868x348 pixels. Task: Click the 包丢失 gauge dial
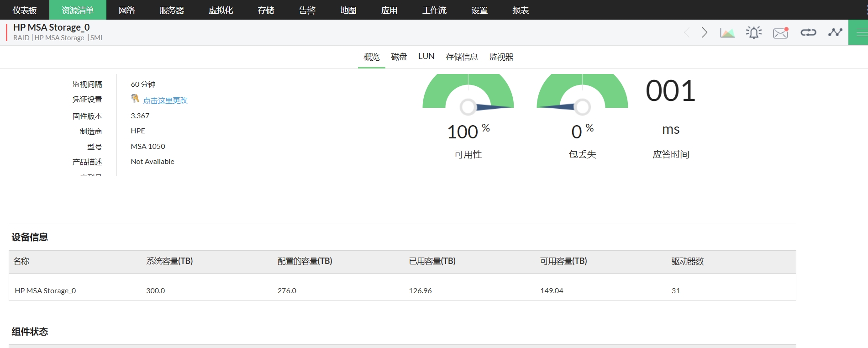582,94
